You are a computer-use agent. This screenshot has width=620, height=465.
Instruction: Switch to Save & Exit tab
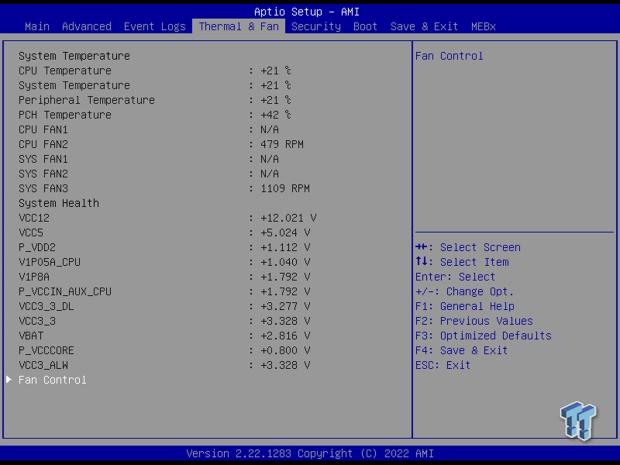(424, 26)
